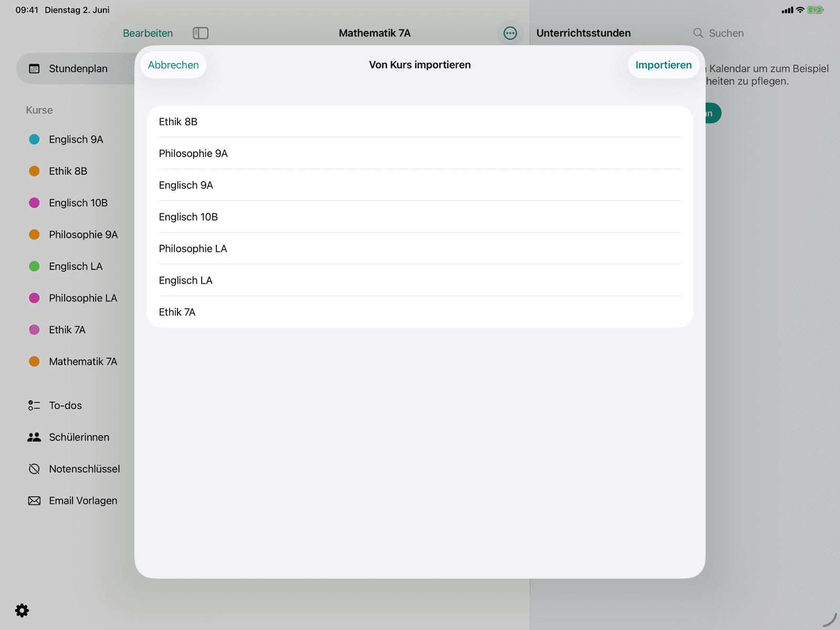Open settings gear icon

click(x=22, y=610)
